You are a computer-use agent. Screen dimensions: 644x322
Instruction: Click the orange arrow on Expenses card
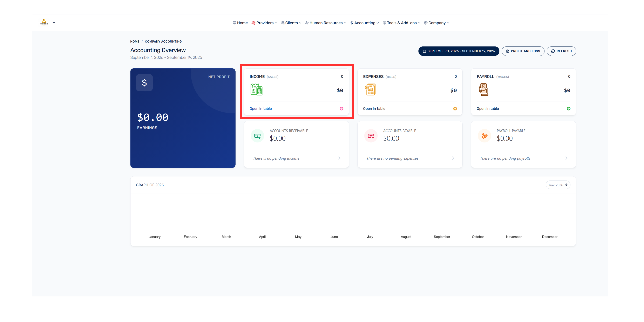(455, 109)
